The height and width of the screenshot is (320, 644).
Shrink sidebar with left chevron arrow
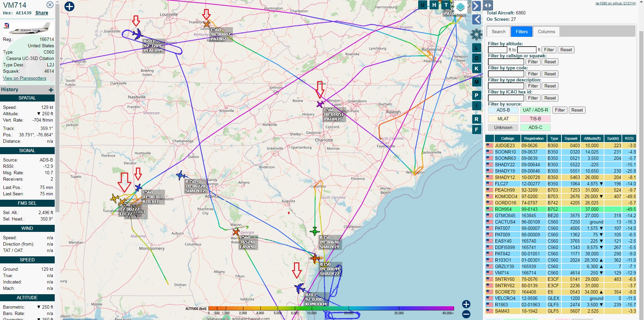click(x=477, y=19)
